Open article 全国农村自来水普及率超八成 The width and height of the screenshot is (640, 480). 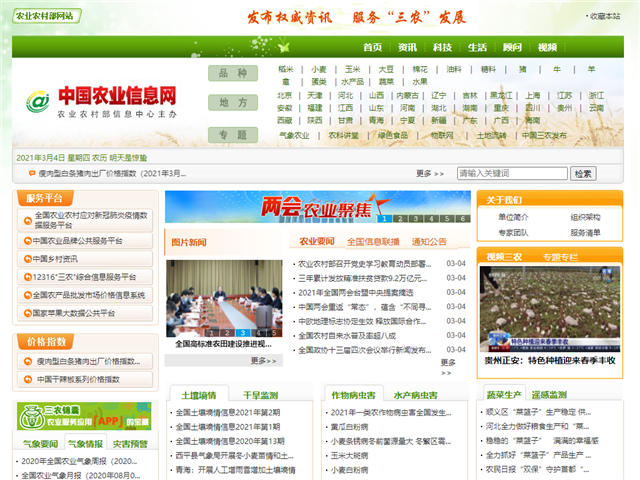(x=347, y=336)
